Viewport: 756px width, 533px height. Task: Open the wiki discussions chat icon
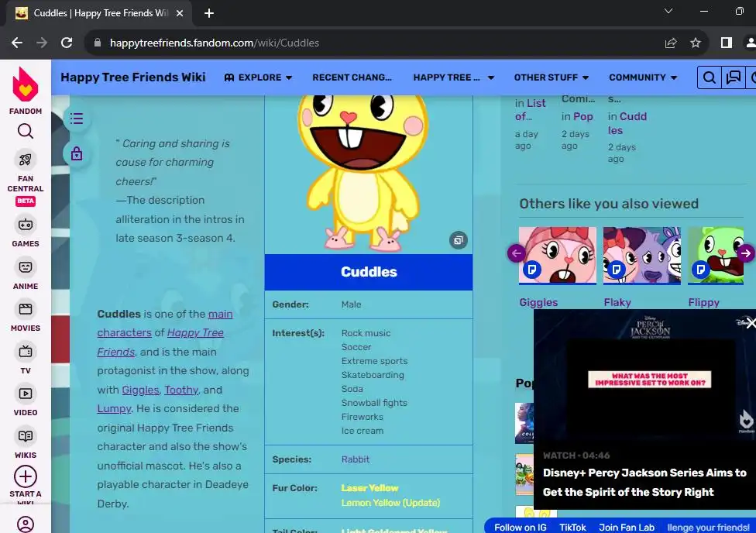click(x=734, y=77)
